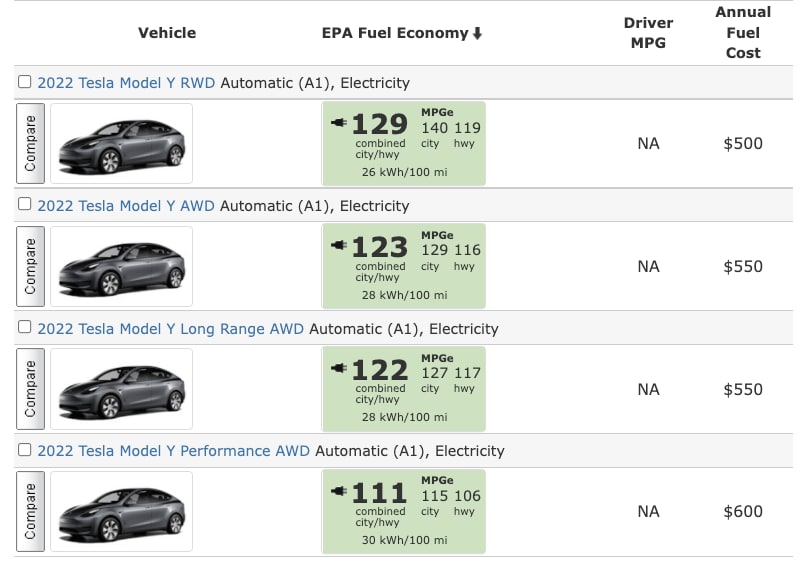800x571 pixels.
Task: Open the 2022 Tesla Model Y RWD link
Action: pos(126,83)
